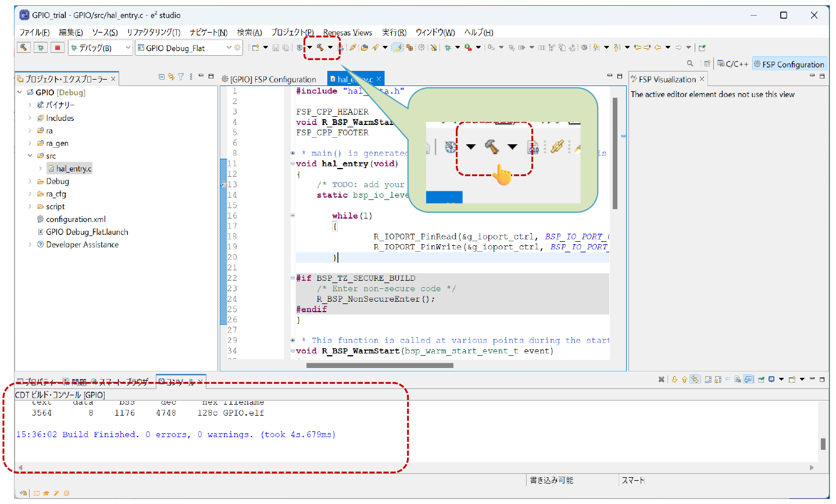The height and width of the screenshot is (504, 836).
Task: Click the green bug Debug launch button
Action: [x=41, y=48]
